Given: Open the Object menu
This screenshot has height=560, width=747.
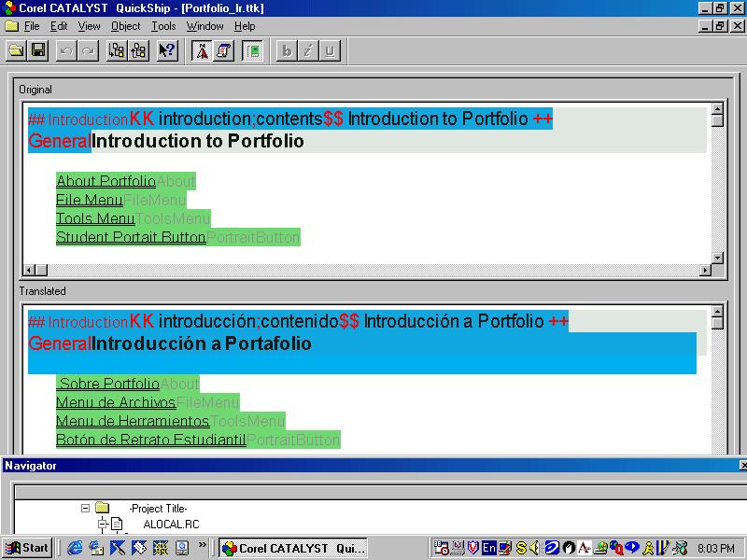Looking at the screenshot, I should click(126, 26).
